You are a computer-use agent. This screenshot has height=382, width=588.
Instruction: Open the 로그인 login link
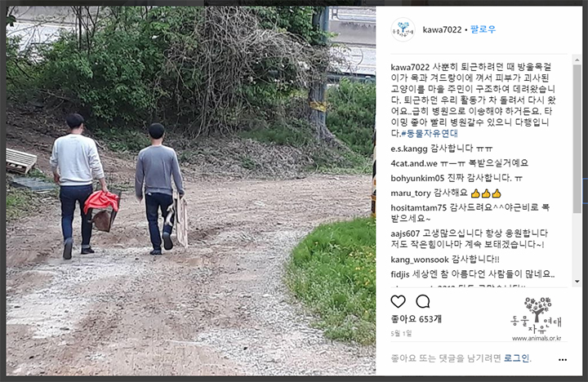coord(517,358)
